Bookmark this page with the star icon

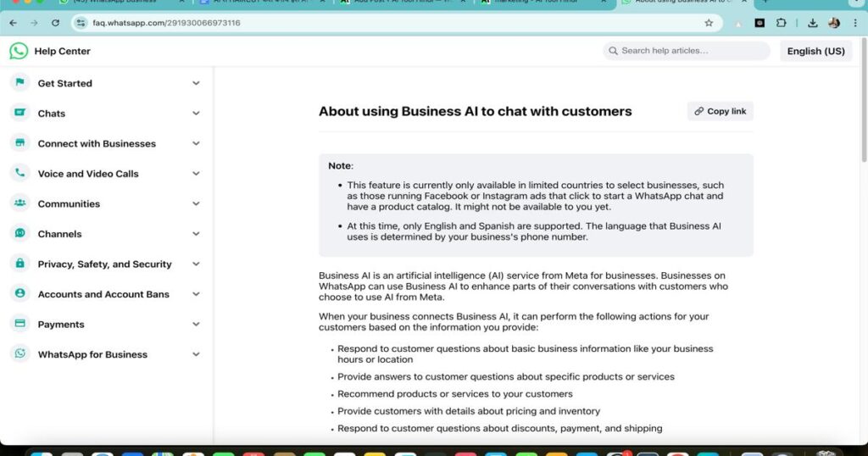(709, 23)
